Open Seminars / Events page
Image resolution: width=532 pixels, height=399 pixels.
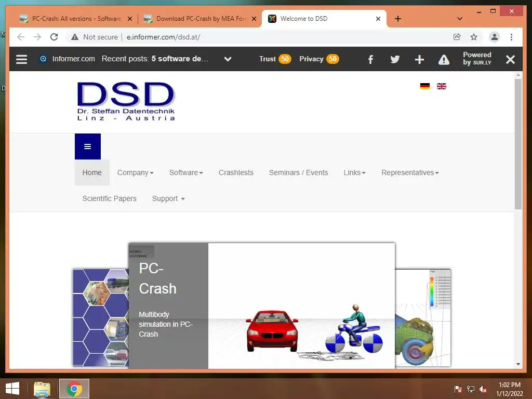click(298, 172)
